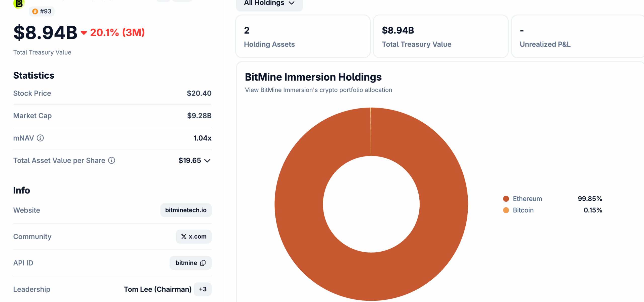644x302 pixels.
Task: Open the bitminetech.io website link
Action: tap(186, 210)
